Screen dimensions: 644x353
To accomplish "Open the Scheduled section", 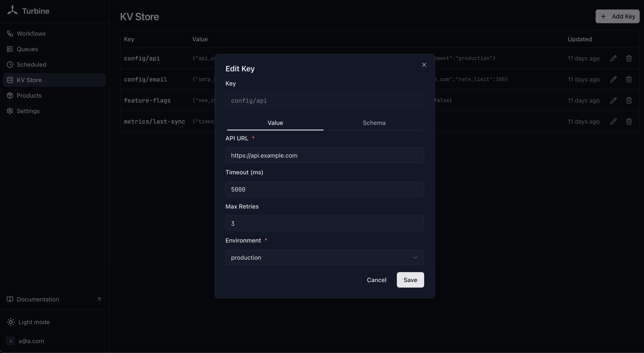I will [54, 64].
